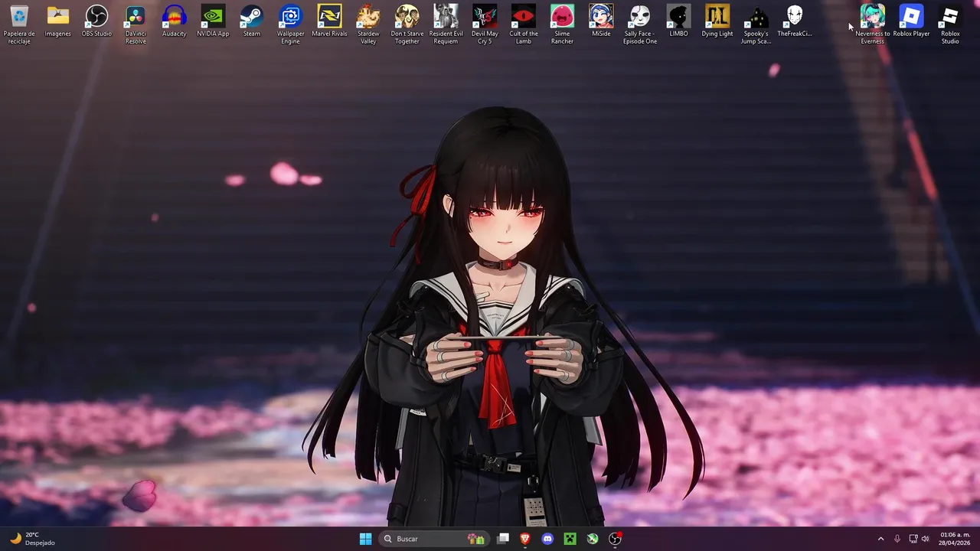Open the Windows Start menu

[x=366, y=539]
